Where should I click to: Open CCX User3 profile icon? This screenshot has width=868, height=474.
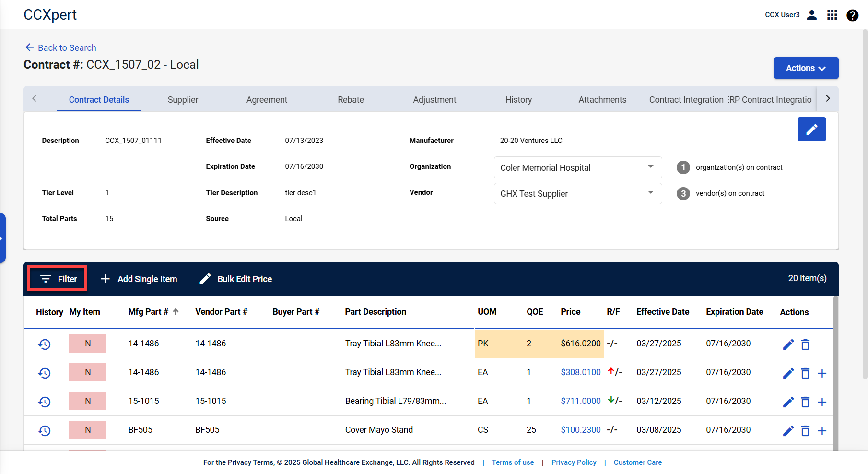pyautogui.click(x=811, y=15)
